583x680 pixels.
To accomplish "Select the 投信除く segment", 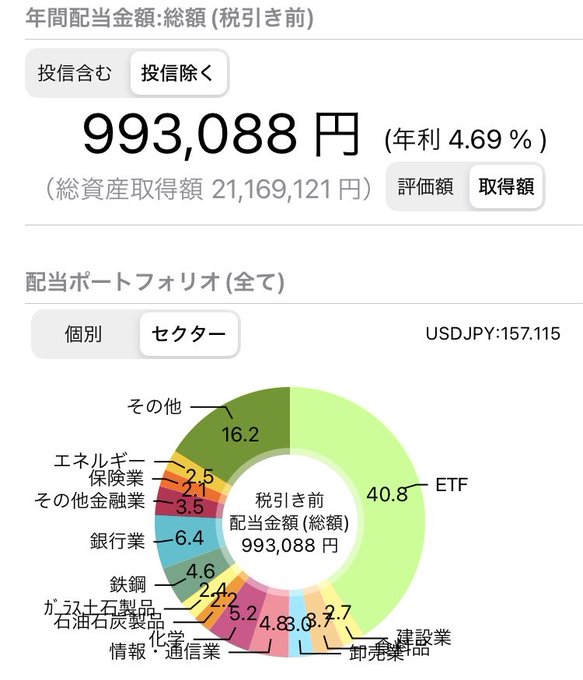I will click(x=178, y=73).
